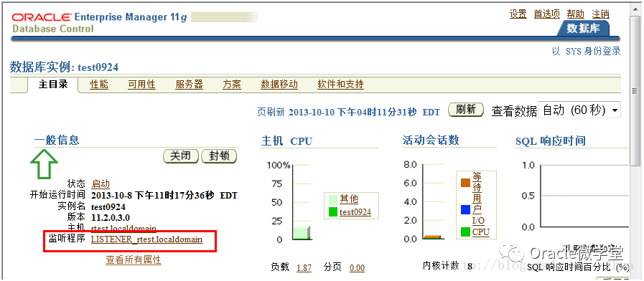Open the 查看数据 auto-refresh dropdown

tap(579, 110)
